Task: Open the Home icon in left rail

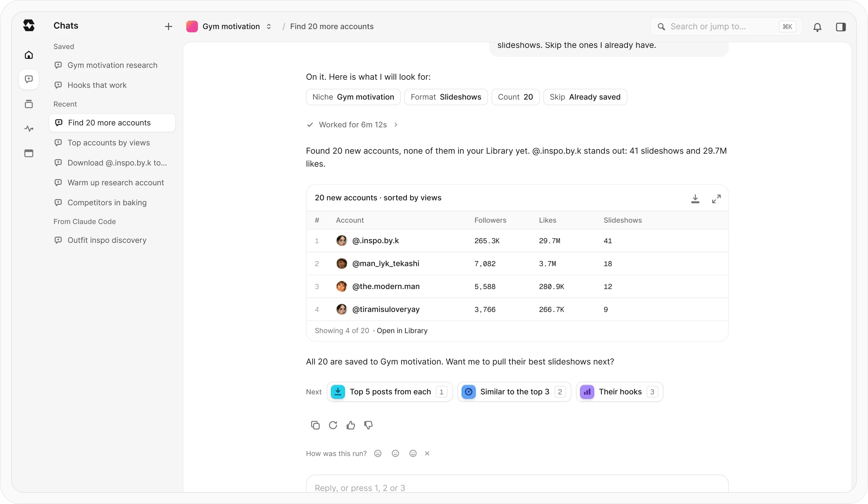Action: 29,55
